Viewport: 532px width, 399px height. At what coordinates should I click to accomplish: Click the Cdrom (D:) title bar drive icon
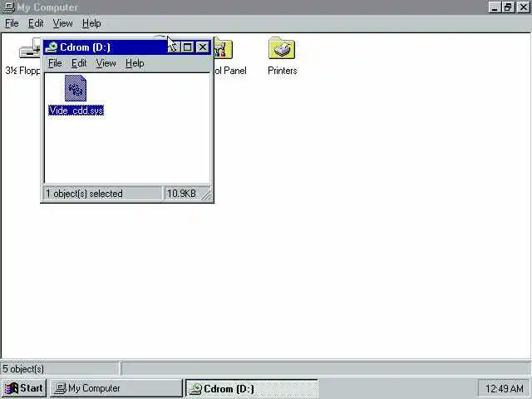[x=52, y=47]
